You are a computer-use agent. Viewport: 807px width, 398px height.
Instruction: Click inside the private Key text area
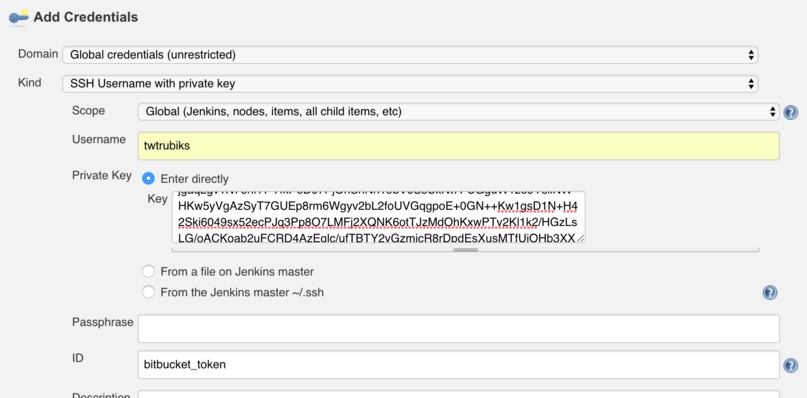(x=378, y=217)
